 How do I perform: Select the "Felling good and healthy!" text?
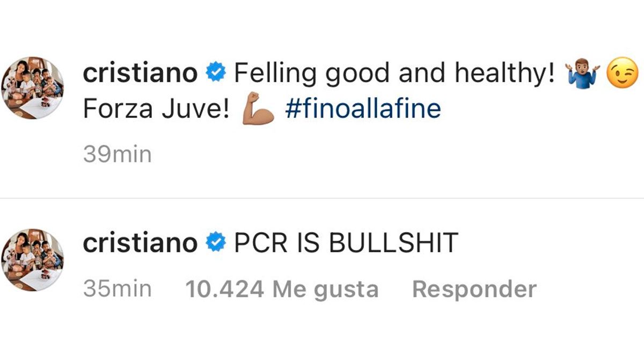coord(394,73)
